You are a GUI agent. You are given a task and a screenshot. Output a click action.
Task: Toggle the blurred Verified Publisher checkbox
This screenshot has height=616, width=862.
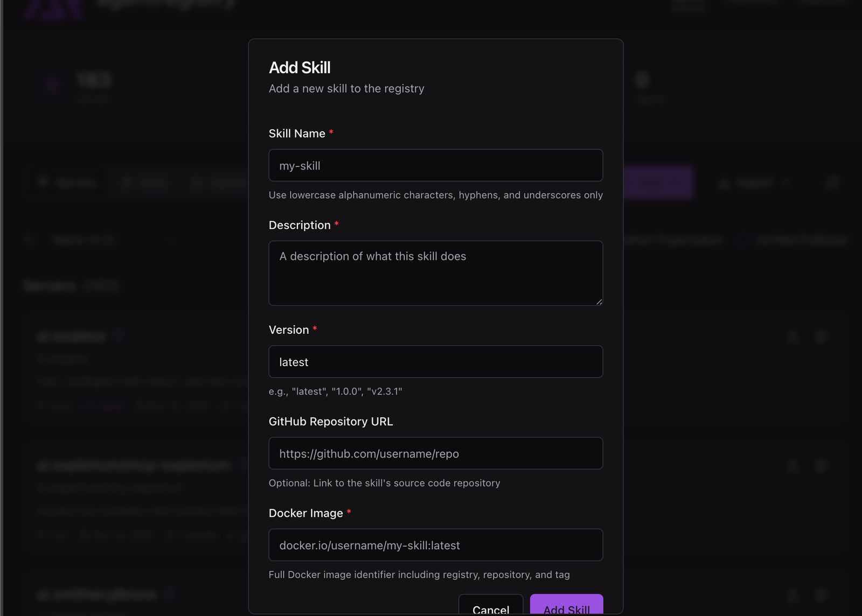click(x=742, y=240)
